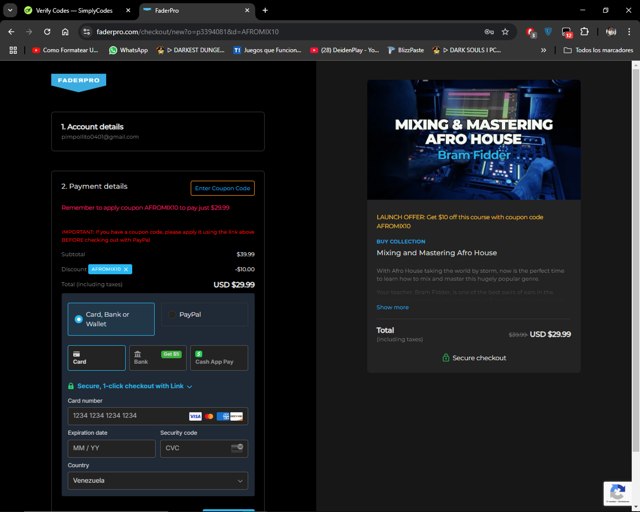Click BUY COLLECTION link
This screenshot has width=640, height=512.
click(401, 242)
